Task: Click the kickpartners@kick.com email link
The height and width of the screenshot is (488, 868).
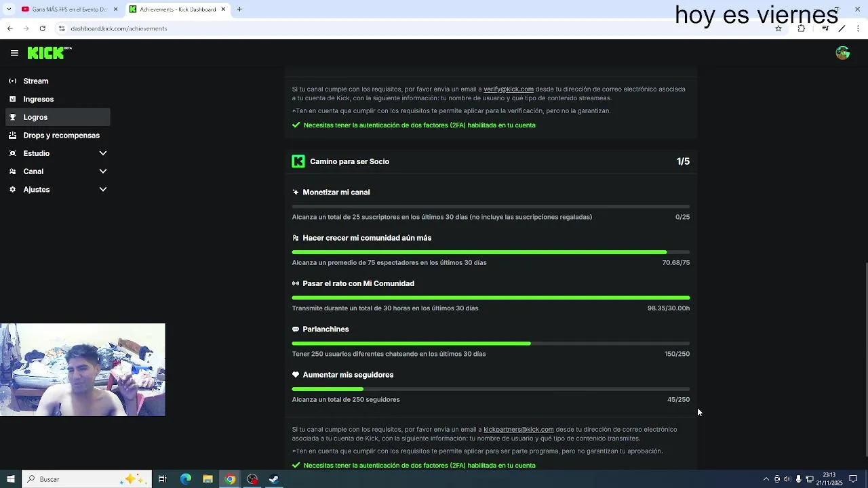Action: tap(519, 429)
